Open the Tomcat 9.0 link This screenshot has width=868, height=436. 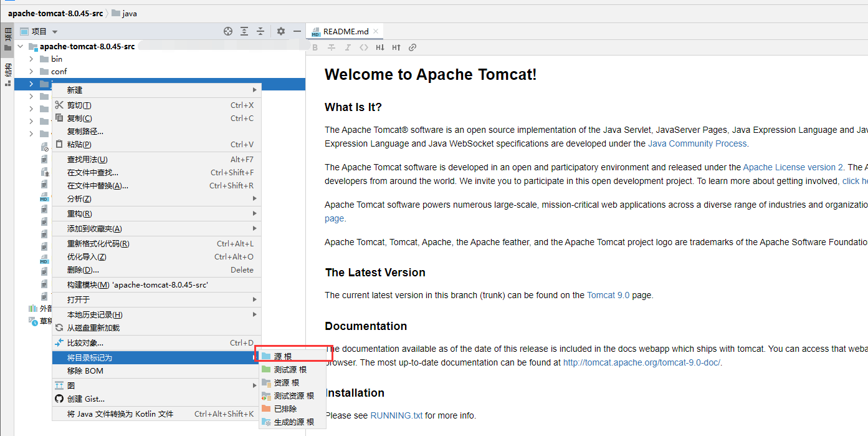tap(608, 295)
